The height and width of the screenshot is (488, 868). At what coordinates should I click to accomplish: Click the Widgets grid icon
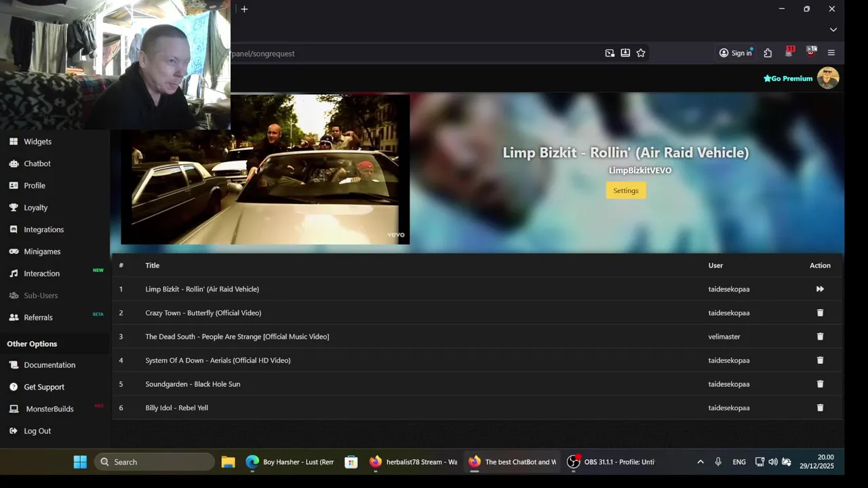(x=14, y=142)
